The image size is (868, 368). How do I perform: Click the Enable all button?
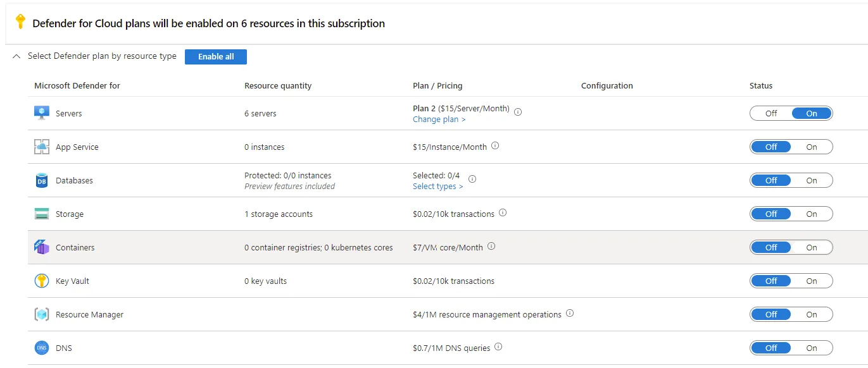(216, 56)
